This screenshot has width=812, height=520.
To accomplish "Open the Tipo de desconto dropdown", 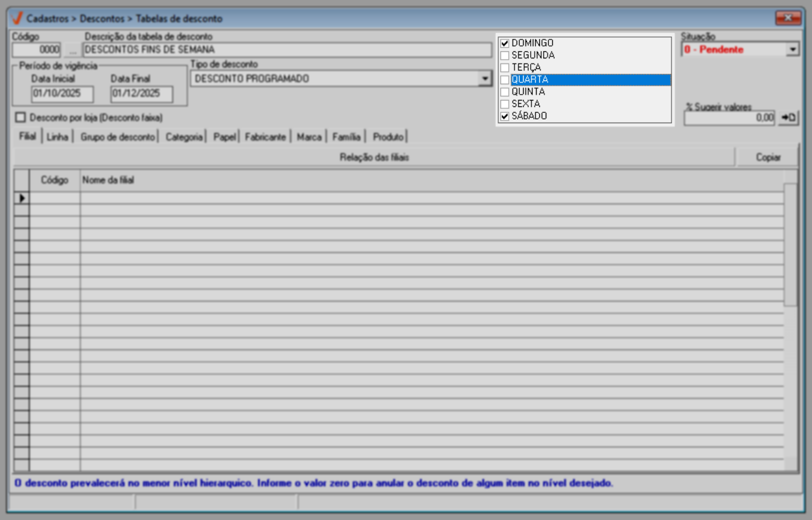I will point(484,78).
